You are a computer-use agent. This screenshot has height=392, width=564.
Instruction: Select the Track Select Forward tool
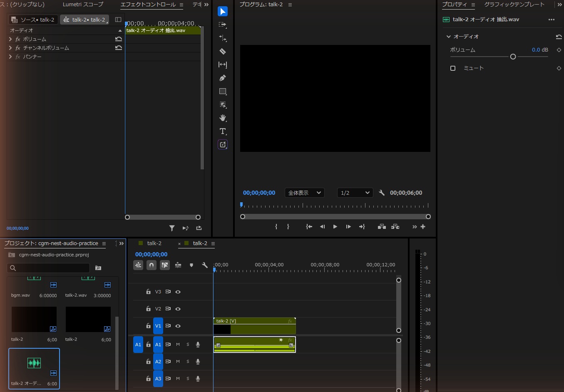point(223,25)
